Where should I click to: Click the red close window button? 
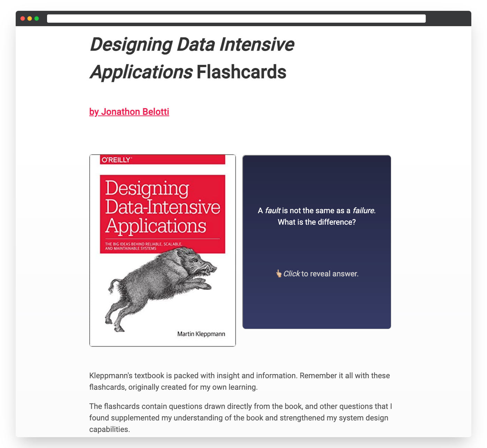tap(23, 18)
